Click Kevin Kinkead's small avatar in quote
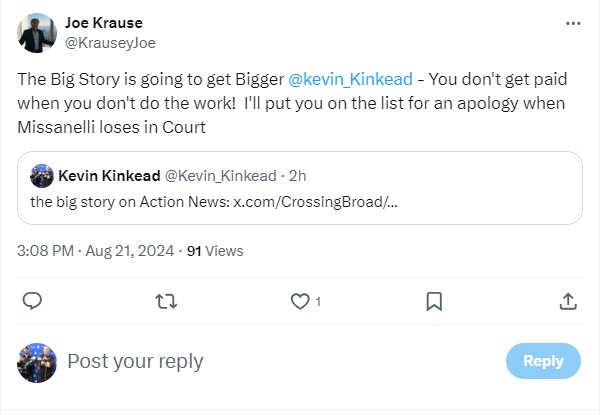The image size is (603, 415). [43, 176]
